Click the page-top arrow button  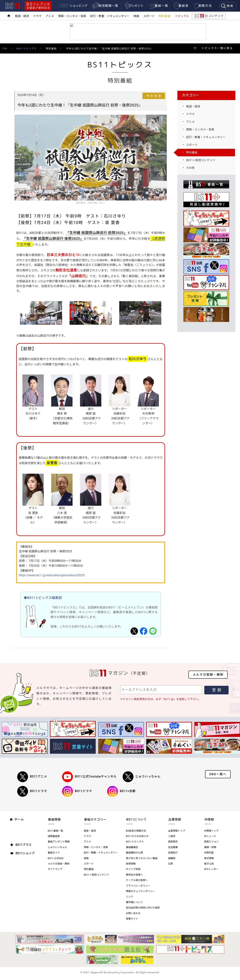click(235, 708)
